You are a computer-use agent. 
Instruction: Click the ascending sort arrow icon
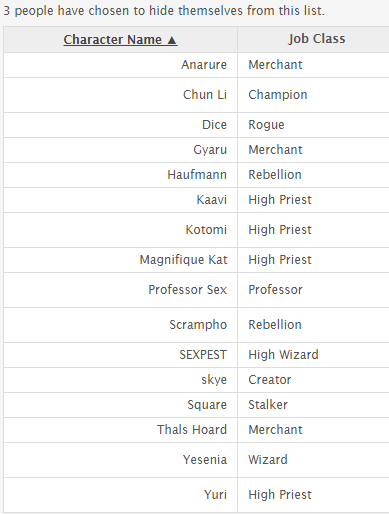click(x=172, y=40)
